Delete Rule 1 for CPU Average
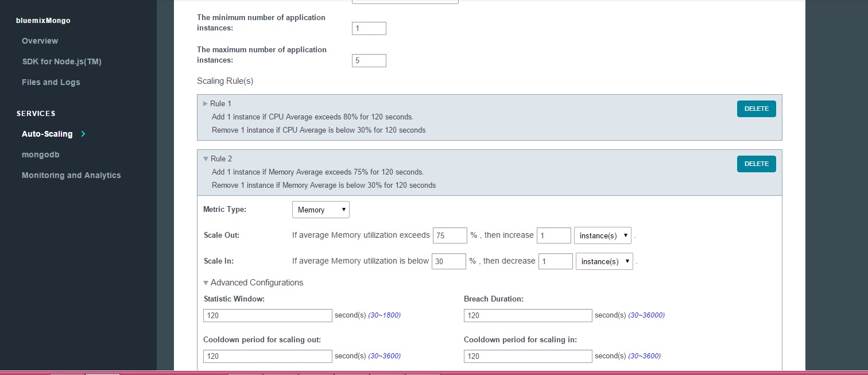The image size is (868, 375). pos(756,109)
